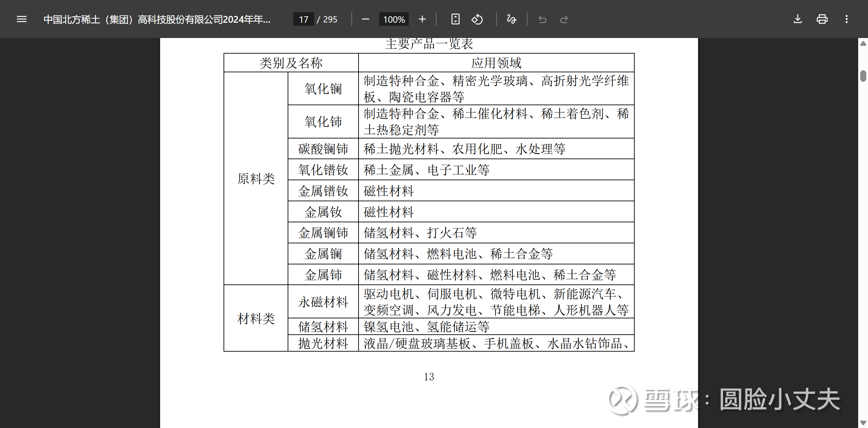Click the text 稀土抛光材料、农用化肥、水处理等

point(464,149)
